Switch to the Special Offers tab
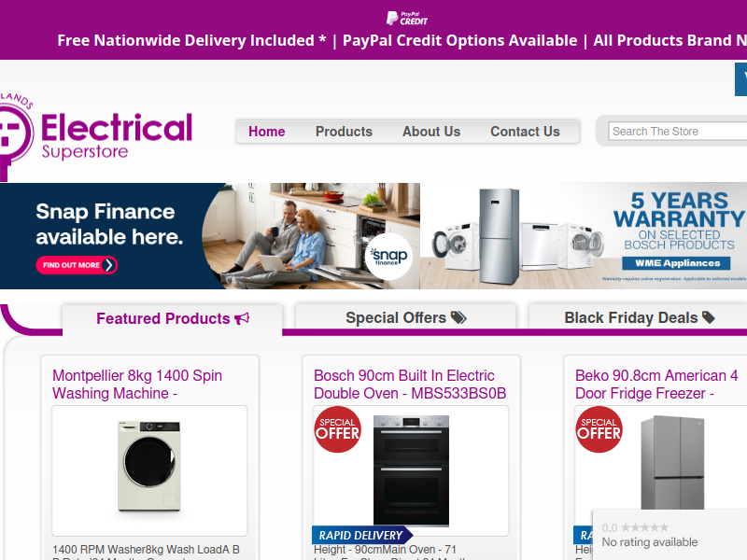The image size is (747, 560). 406,317
